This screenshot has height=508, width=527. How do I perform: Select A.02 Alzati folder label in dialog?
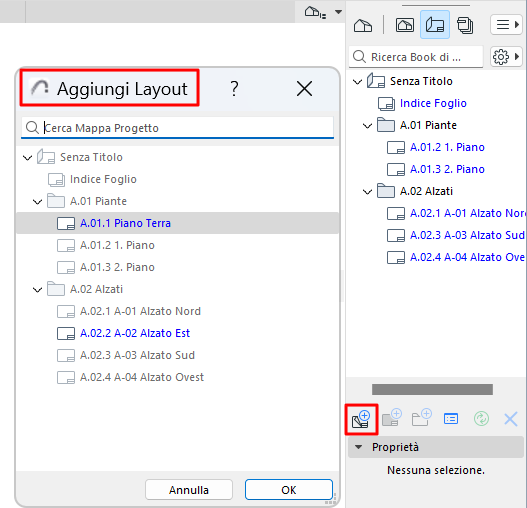pyautogui.click(x=96, y=289)
